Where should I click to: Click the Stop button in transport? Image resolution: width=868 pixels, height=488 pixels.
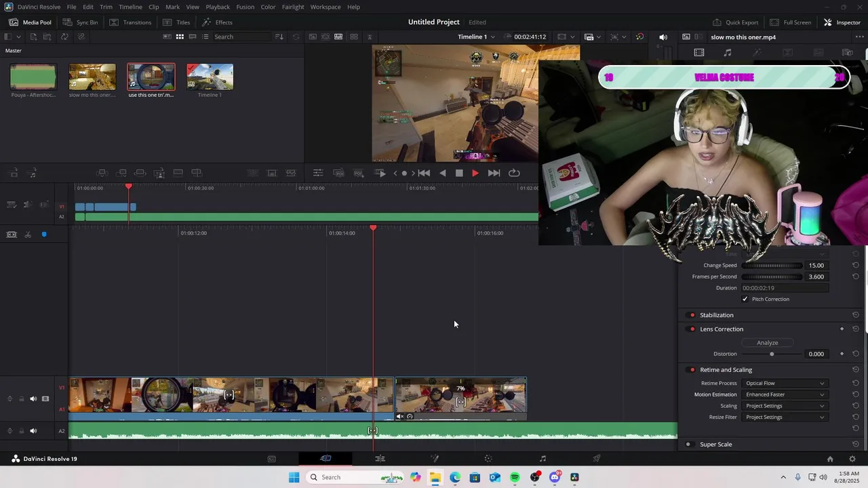[459, 173]
